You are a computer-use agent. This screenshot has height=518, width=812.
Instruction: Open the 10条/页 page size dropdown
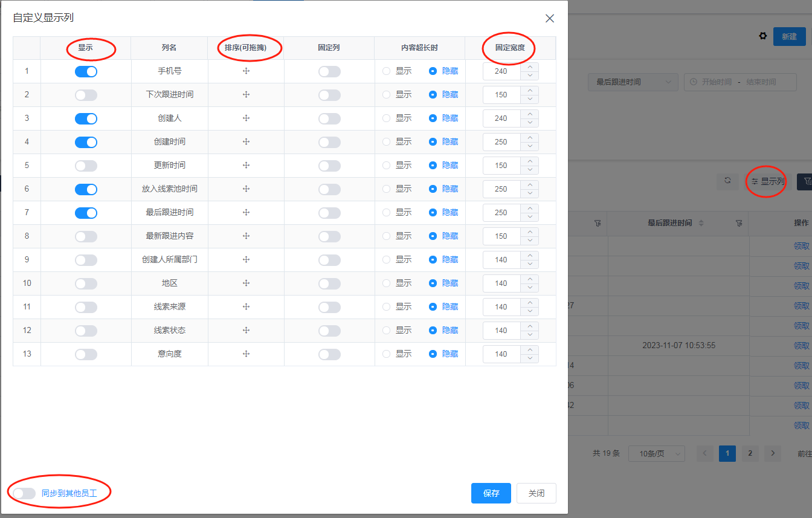click(656, 453)
